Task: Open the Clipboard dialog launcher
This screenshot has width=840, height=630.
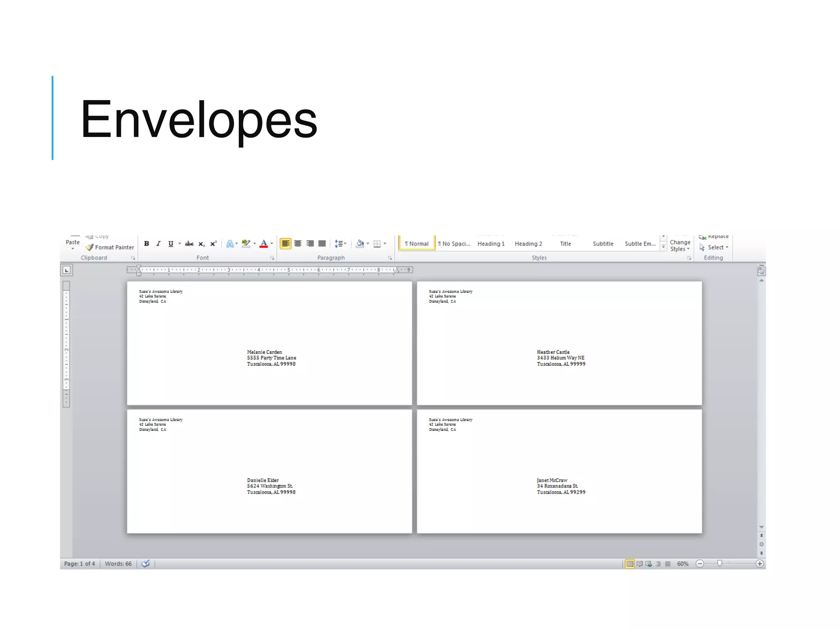Action: (133, 258)
